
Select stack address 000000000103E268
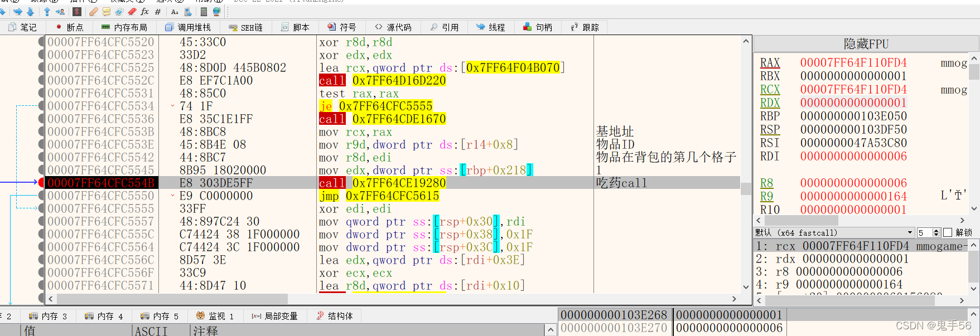point(614,315)
